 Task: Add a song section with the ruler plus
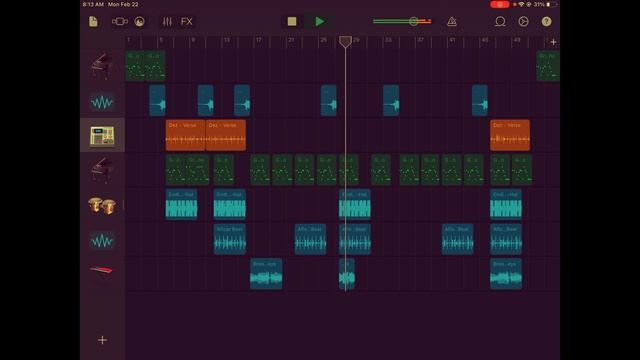coord(553,42)
